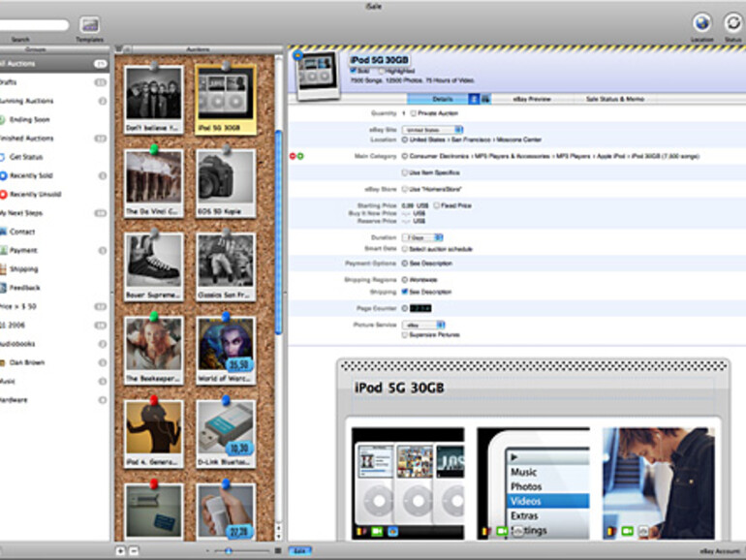The width and height of the screenshot is (746, 560).
Task: Open the Location chooser button
Action: (x=405, y=140)
